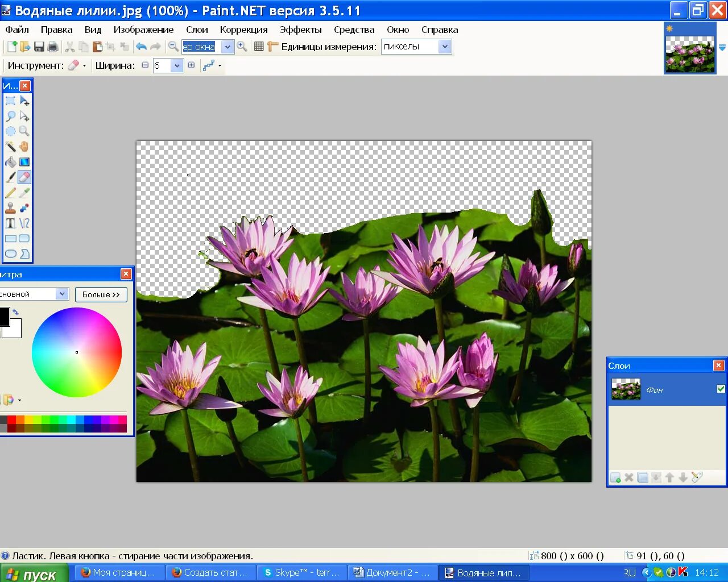Open the Единицы измерения units dropdown
Viewport: 728px width, 582px height.
445,47
